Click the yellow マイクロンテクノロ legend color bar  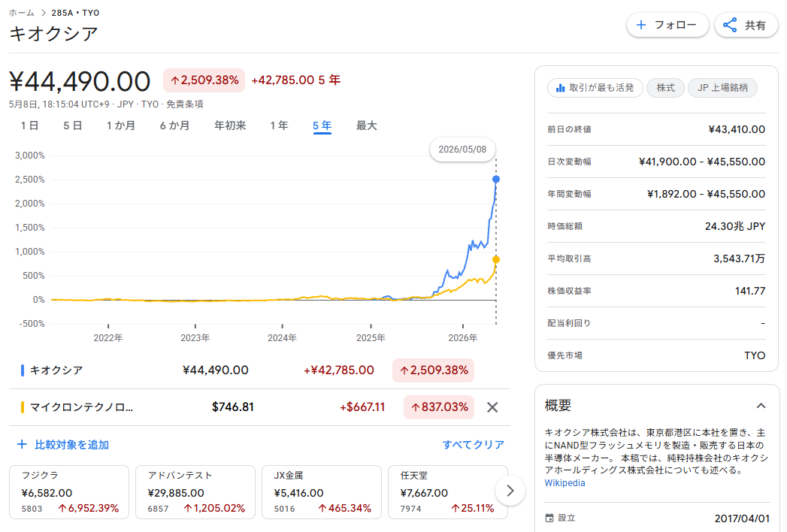point(22,407)
